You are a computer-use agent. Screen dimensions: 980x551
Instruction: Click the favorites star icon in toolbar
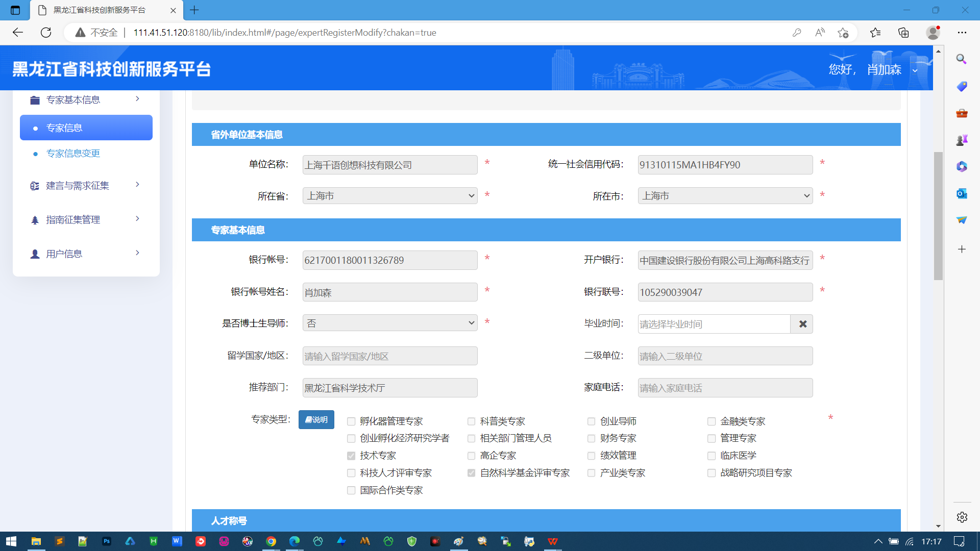(875, 33)
